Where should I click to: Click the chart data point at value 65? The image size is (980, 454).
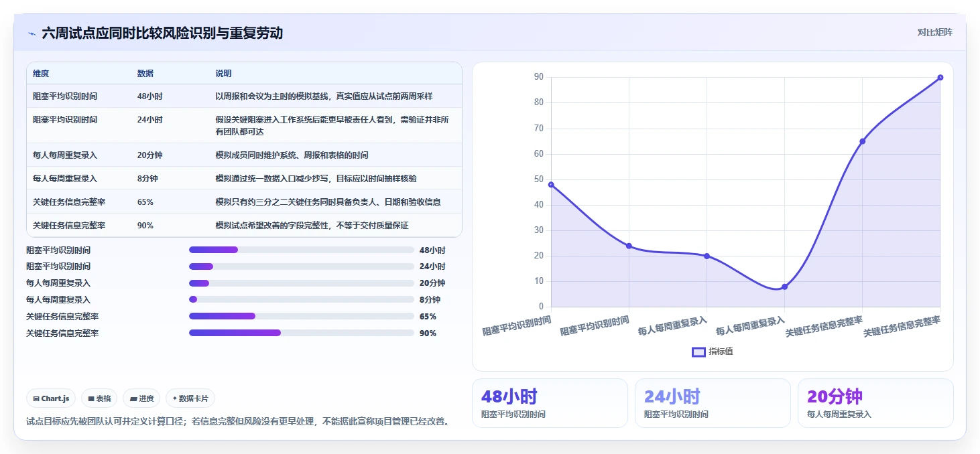tap(863, 141)
